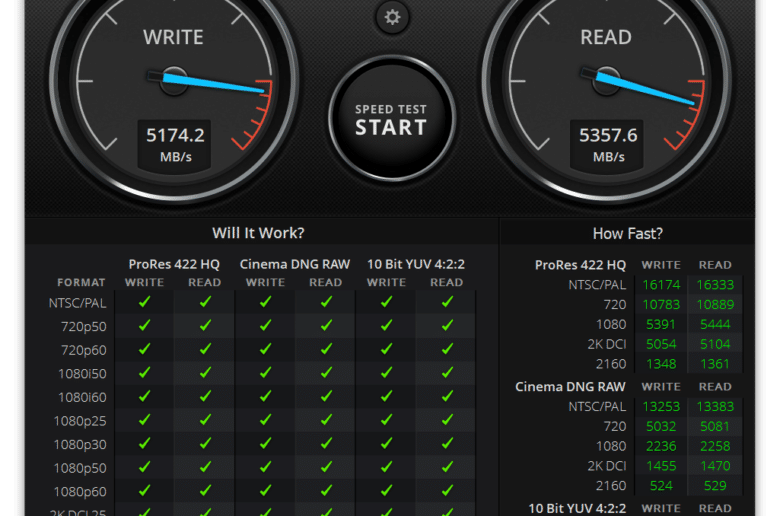Screen dimensions: 780x516
Task: Click NTSC/PAL ProRes WRITE checkmark
Action: [144, 302]
